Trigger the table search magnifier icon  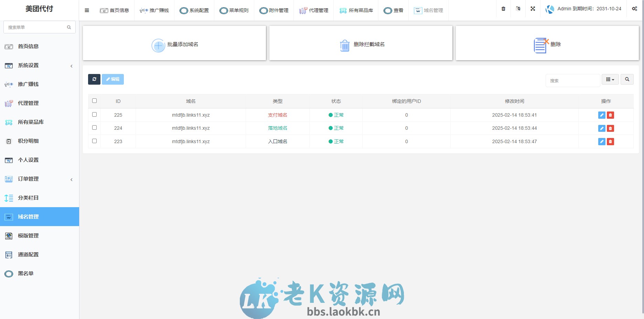(627, 79)
